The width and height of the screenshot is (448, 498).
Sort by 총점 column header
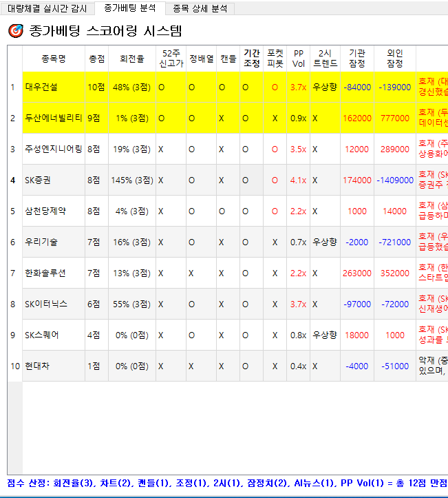(x=97, y=59)
